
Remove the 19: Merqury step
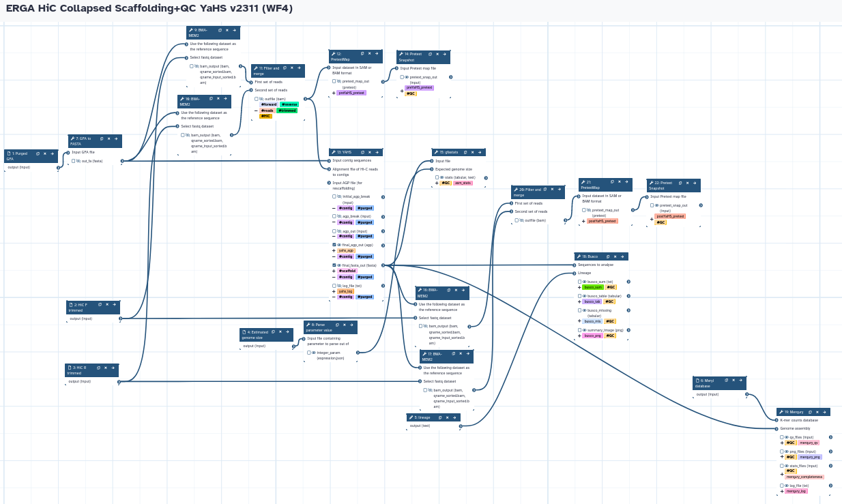(817, 412)
